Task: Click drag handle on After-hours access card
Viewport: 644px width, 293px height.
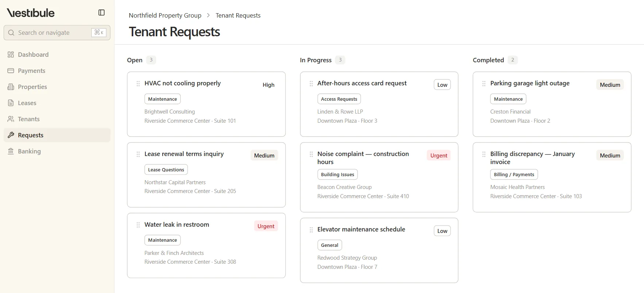Action: pyautogui.click(x=311, y=84)
